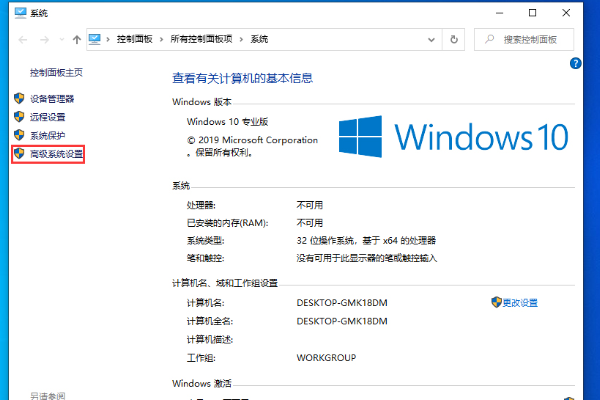The image size is (600, 400).
Task: Click the search magnifier icon
Action: point(489,39)
